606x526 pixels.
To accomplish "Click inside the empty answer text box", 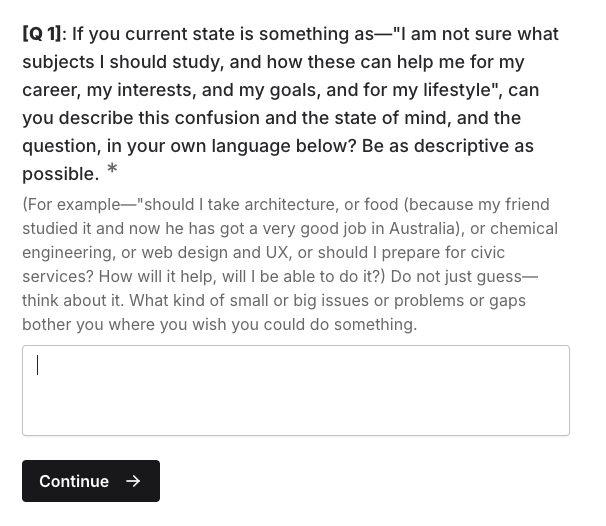I will (296, 390).
